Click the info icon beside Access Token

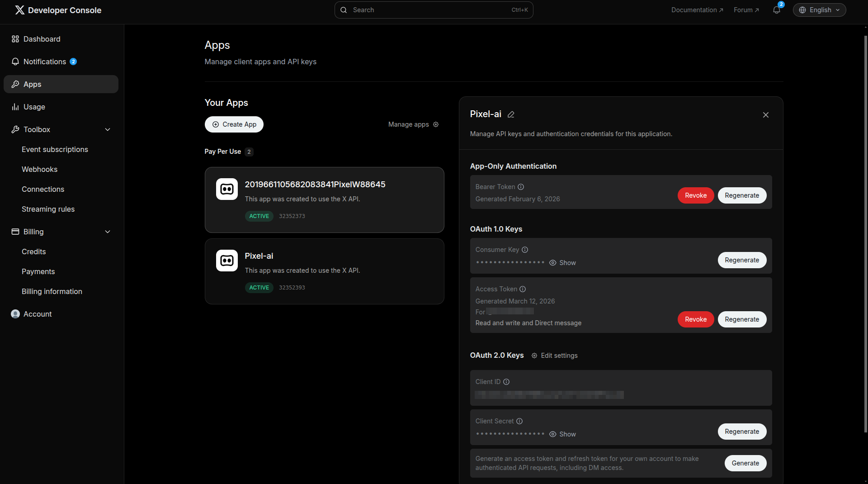tap(523, 289)
